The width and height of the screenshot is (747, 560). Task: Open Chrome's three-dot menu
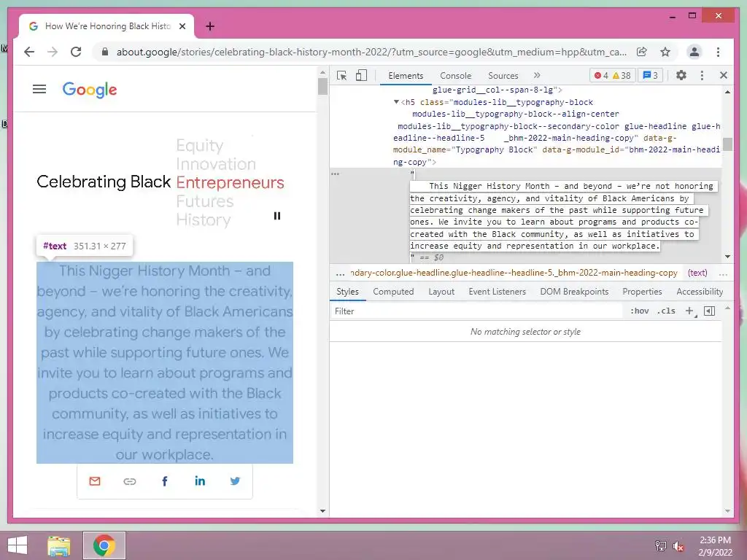point(718,52)
